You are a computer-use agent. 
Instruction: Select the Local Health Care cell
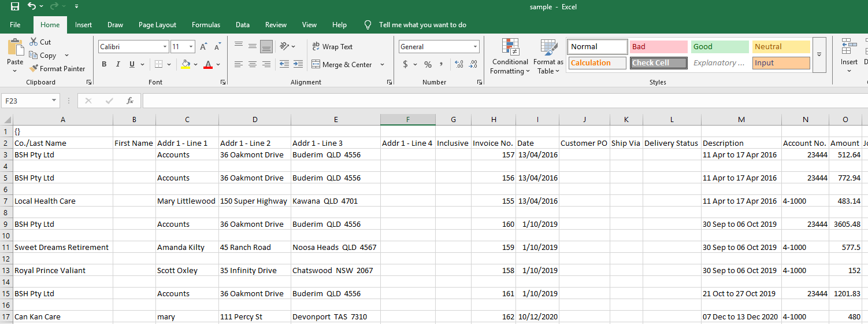(x=63, y=201)
